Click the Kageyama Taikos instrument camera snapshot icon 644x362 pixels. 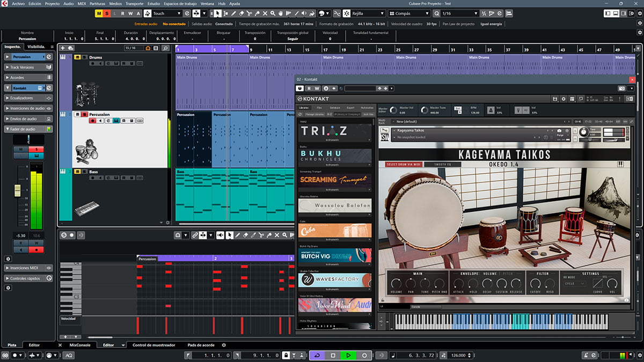coord(559,130)
